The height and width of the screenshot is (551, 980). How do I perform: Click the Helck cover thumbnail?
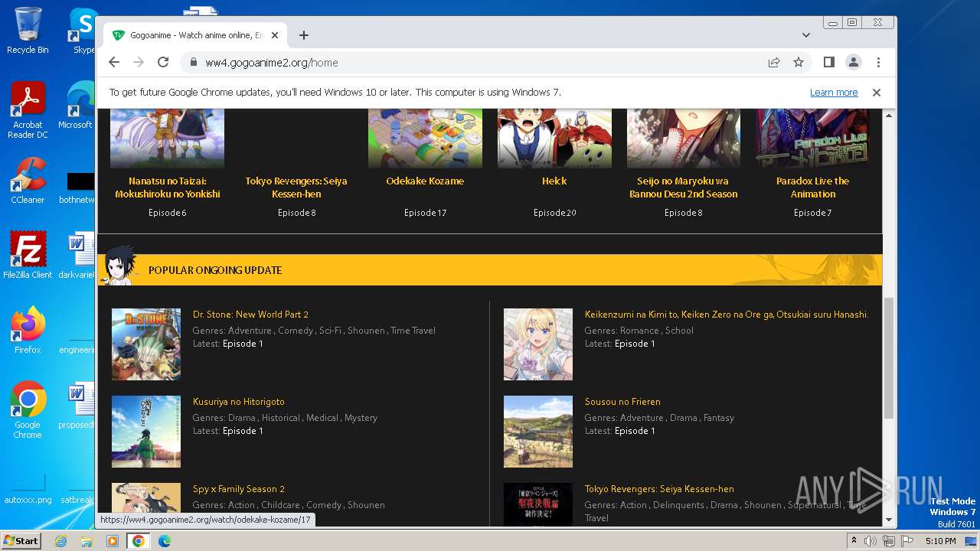click(x=554, y=139)
